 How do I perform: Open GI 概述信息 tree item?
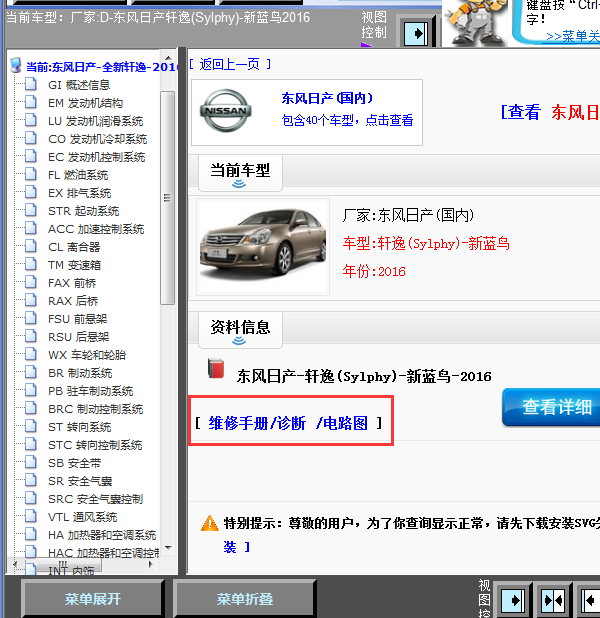(x=79, y=85)
